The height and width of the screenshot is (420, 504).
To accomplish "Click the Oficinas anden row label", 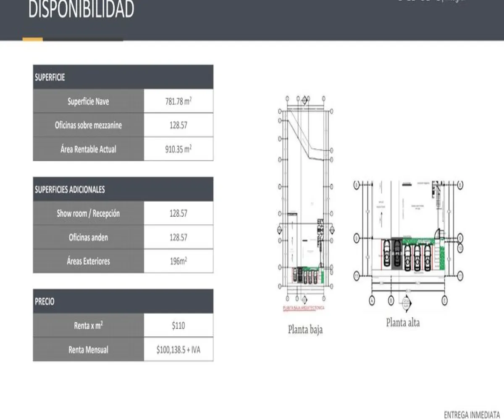I will [x=88, y=237].
